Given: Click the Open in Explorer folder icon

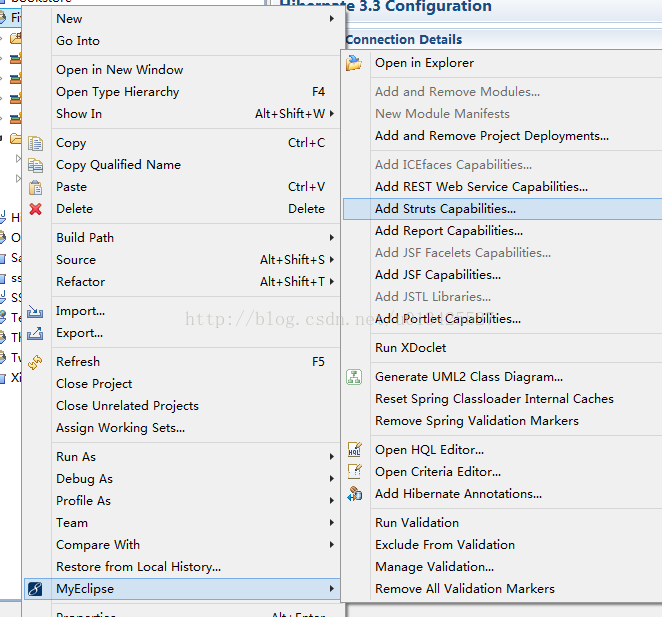Looking at the screenshot, I should pos(354,63).
